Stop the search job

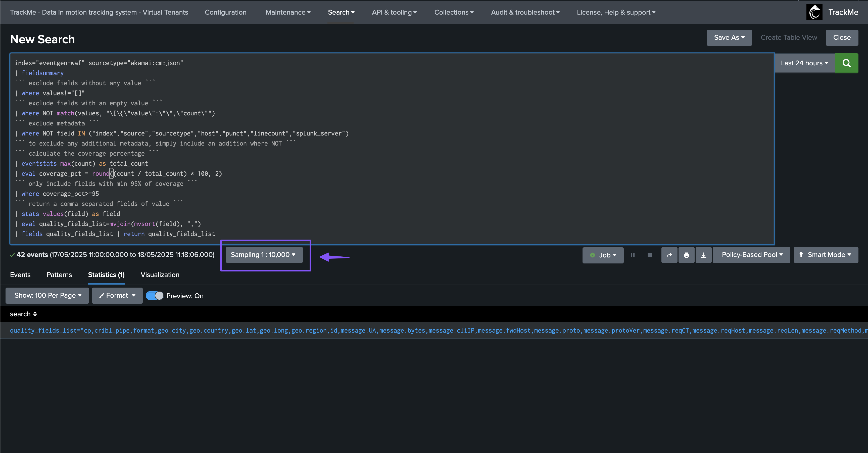point(650,255)
